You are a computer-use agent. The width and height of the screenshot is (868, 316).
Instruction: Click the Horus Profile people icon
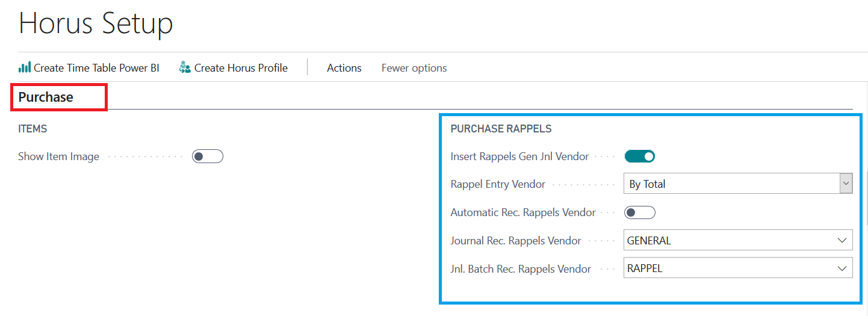click(185, 67)
